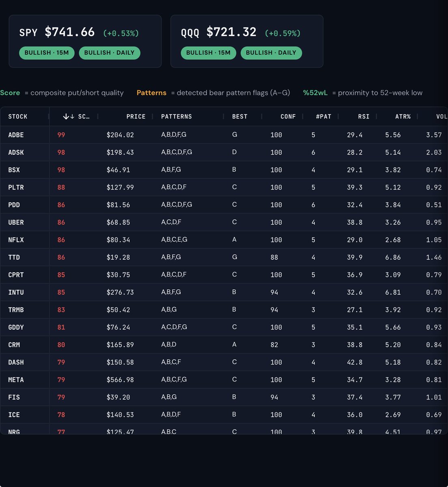The height and width of the screenshot is (487, 448).
Task: Select the PDD ticker
Action: click(14, 205)
